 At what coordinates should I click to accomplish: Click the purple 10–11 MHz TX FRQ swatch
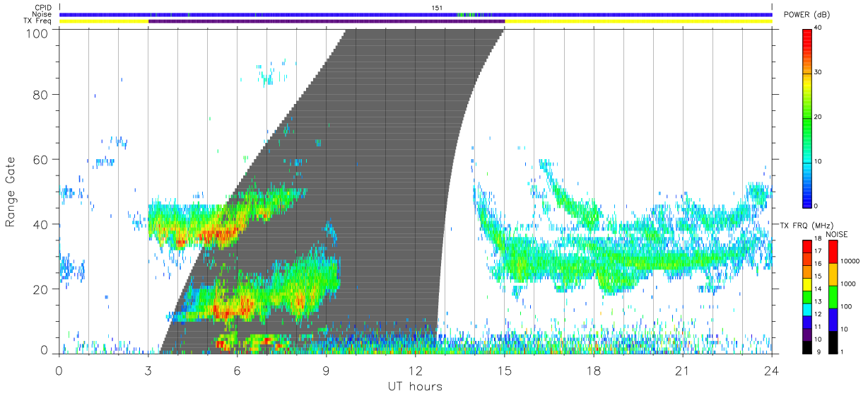[807, 333]
